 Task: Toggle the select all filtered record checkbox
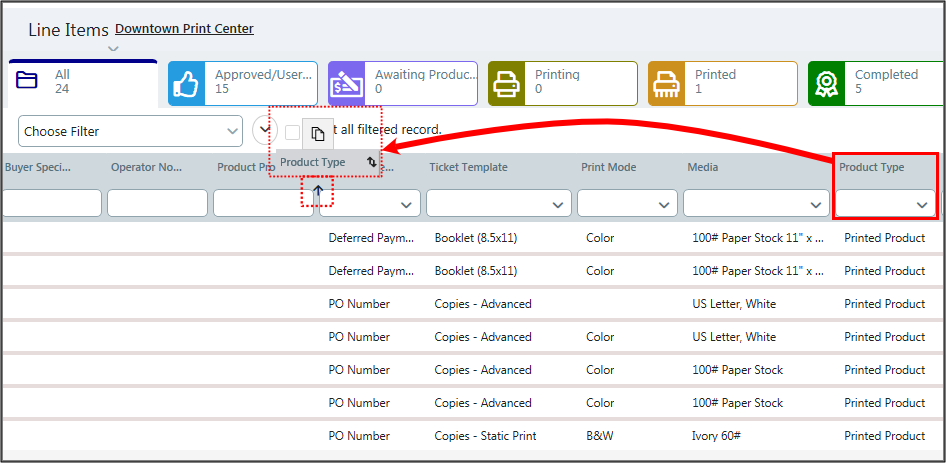(292, 132)
